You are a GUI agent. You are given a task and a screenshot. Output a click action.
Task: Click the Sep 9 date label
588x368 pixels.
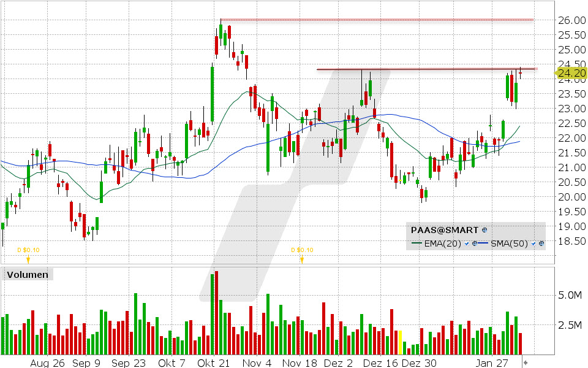pyautogui.click(x=86, y=363)
